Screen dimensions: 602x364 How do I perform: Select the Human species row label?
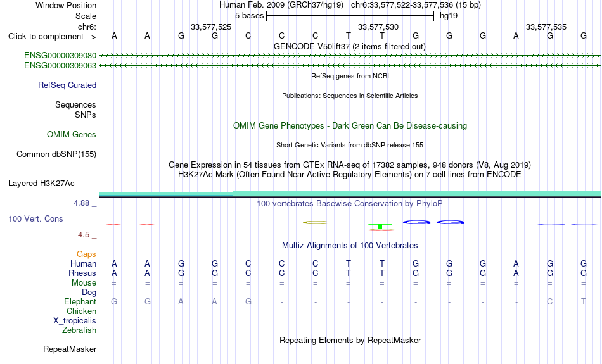point(83,264)
